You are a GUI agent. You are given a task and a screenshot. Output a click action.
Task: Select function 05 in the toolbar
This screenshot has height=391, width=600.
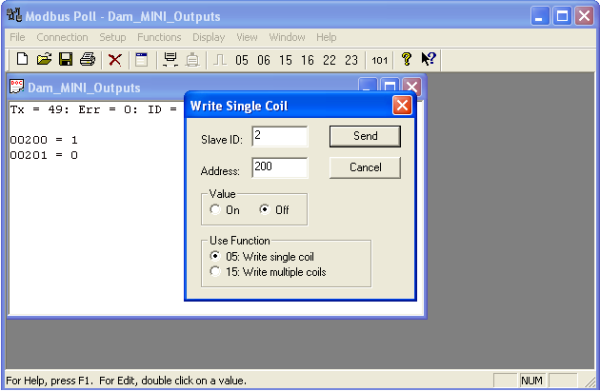[x=241, y=60]
